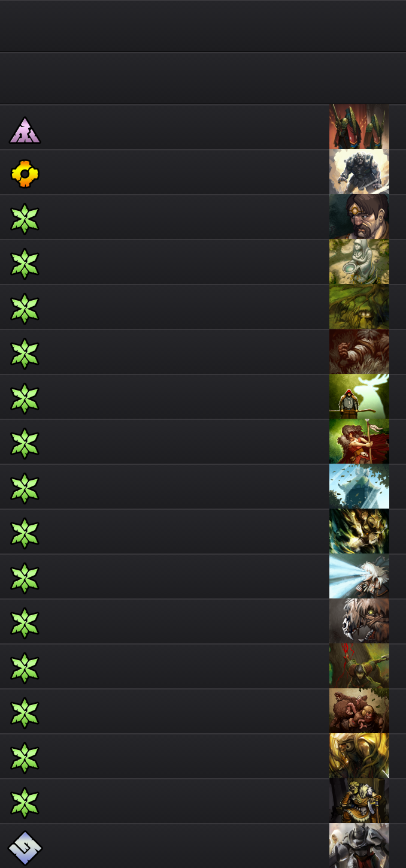Select the wolf skull mask creature thumbnail
This screenshot has width=406, height=868.
click(x=359, y=621)
